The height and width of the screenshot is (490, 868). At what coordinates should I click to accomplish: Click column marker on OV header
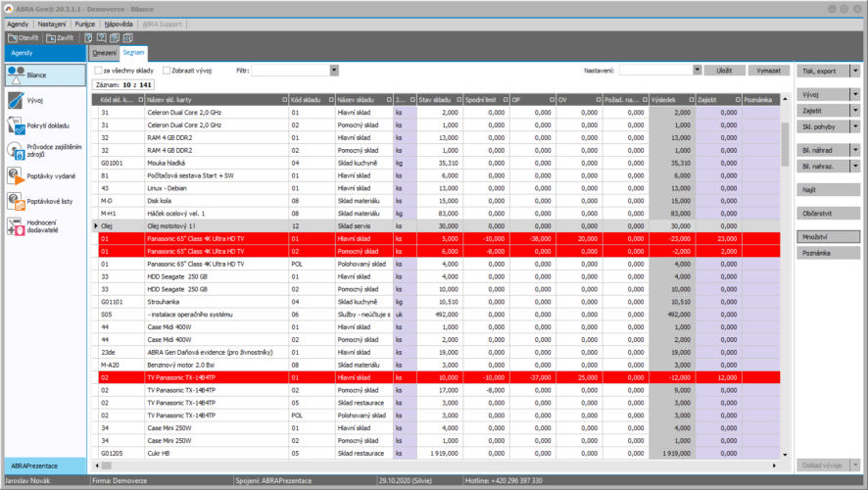599,100
